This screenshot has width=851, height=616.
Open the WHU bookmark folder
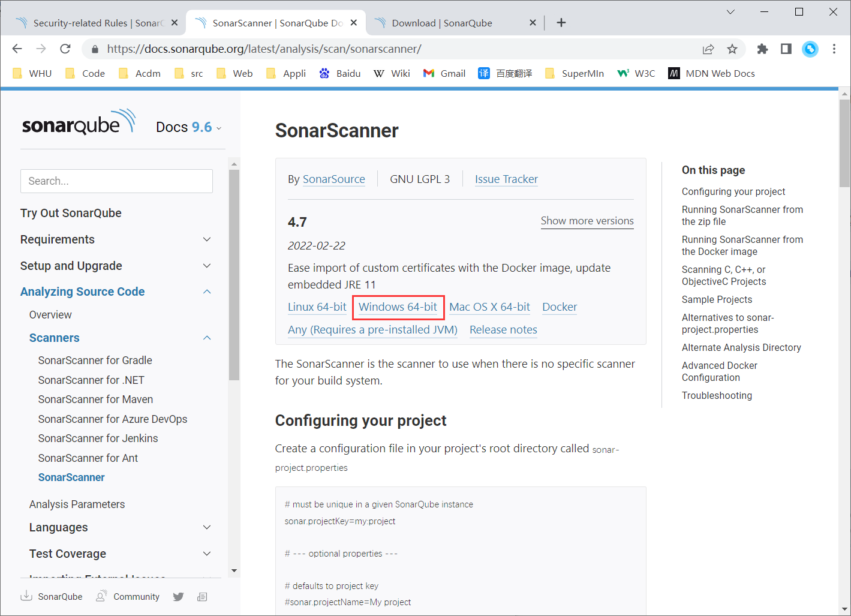click(x=32, y=73)
